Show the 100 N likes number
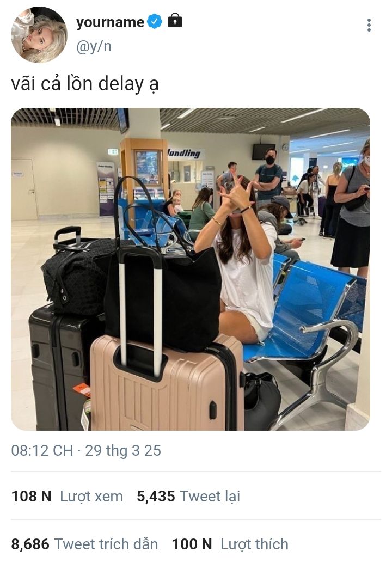392x563 pixels. coord(192,544)
